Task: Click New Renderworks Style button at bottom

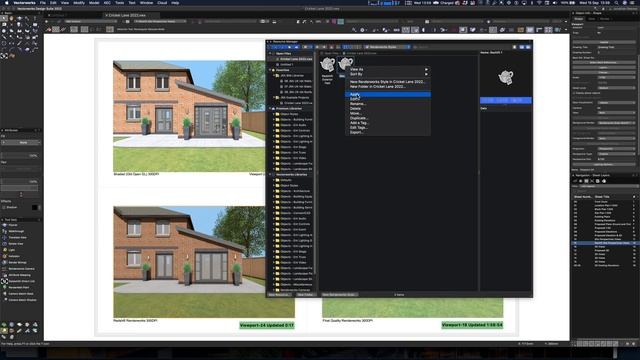Action: (x=339, y=294)
